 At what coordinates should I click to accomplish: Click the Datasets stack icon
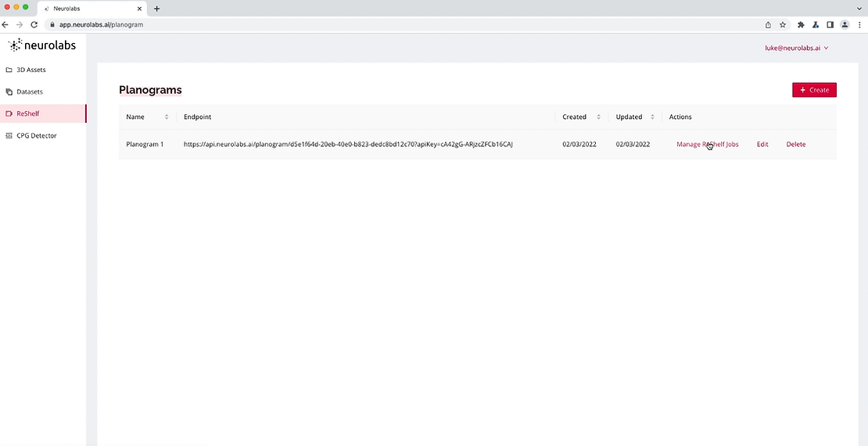coord(9,92)
